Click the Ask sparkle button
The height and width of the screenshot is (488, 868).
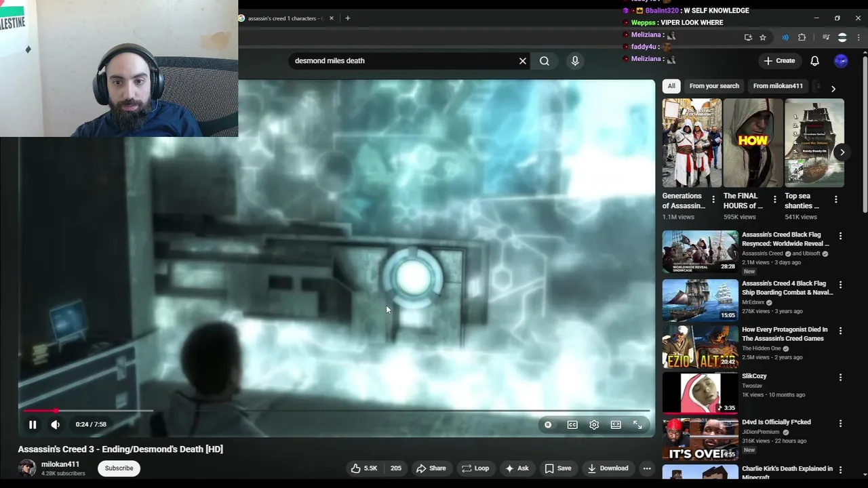pyautogui.click(x=517, y=468)
